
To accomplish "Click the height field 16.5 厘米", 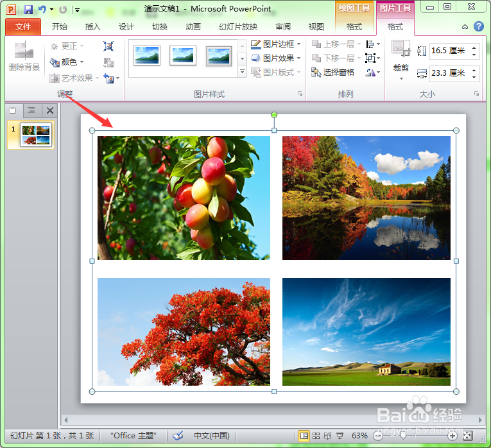I will (x=449, y=51).
